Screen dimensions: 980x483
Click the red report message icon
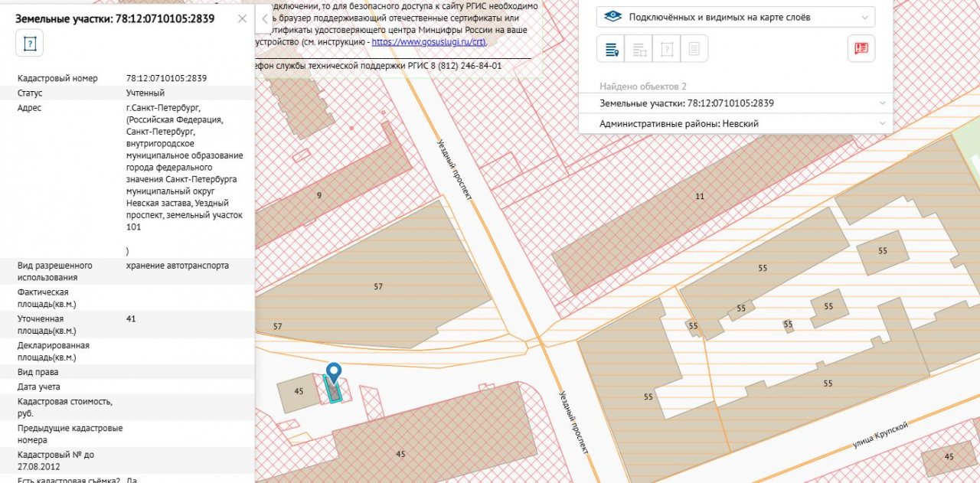pos(861,48)
